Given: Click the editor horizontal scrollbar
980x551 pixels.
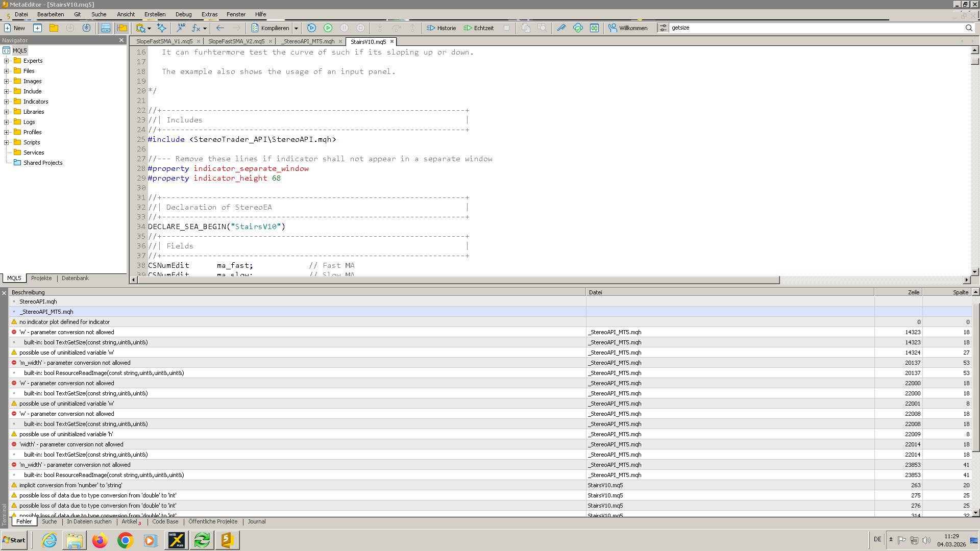Looking at the screenshot, I should coord(458,280).
